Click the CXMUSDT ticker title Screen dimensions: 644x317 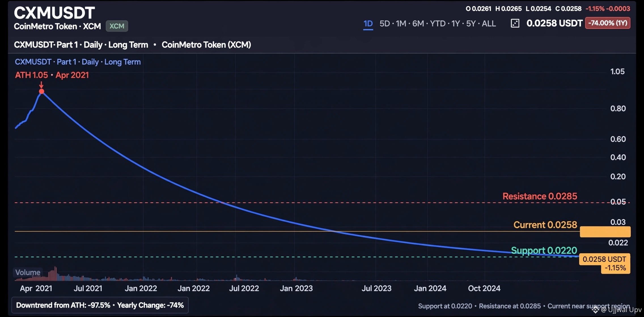[x=54, y=13]
